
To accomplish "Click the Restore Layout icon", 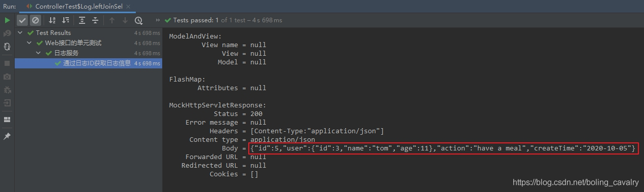I will [x=7, y=120].
